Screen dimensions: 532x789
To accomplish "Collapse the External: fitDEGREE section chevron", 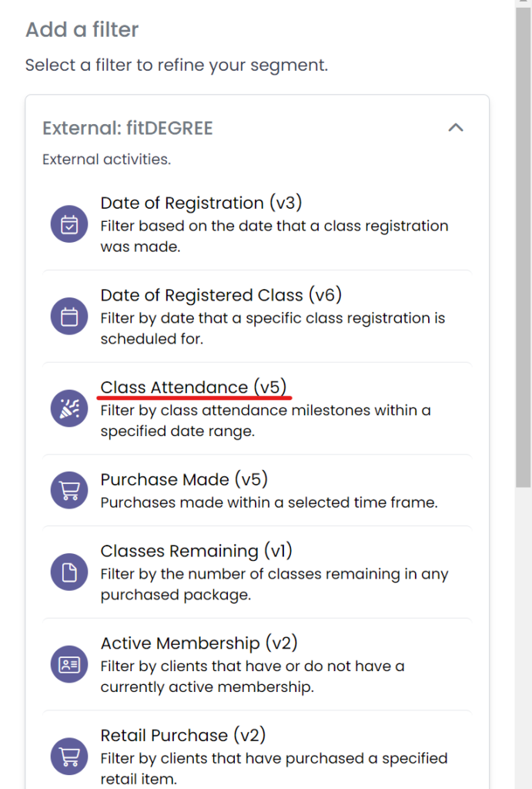I will (x=456, y=128).
